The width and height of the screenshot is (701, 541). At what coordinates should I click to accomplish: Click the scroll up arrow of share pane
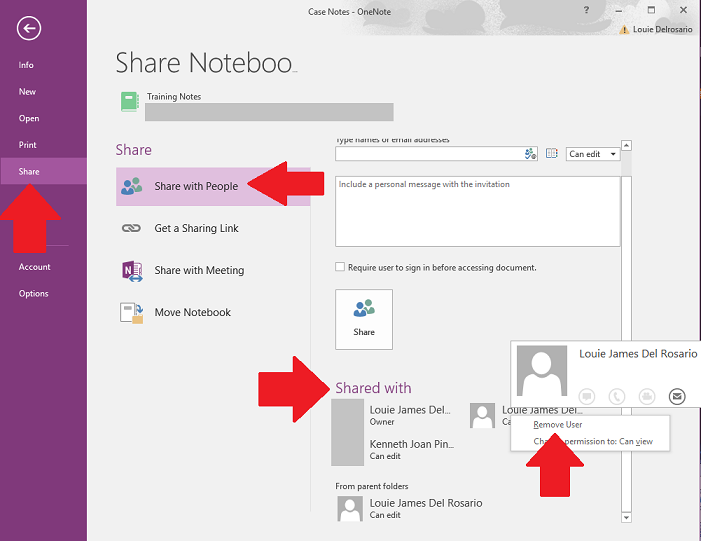click(x=626, y=146)
